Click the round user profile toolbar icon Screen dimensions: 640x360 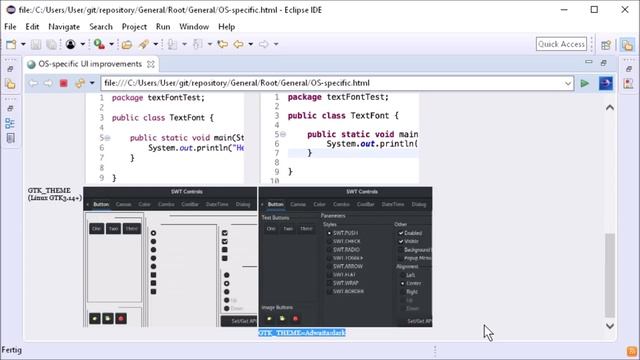click(x=71, y=44)
